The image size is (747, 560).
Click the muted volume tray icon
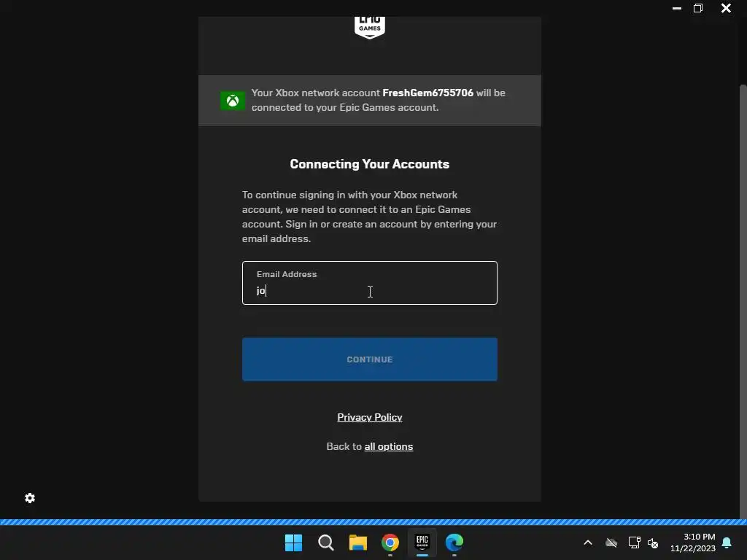tap(653, 542)
